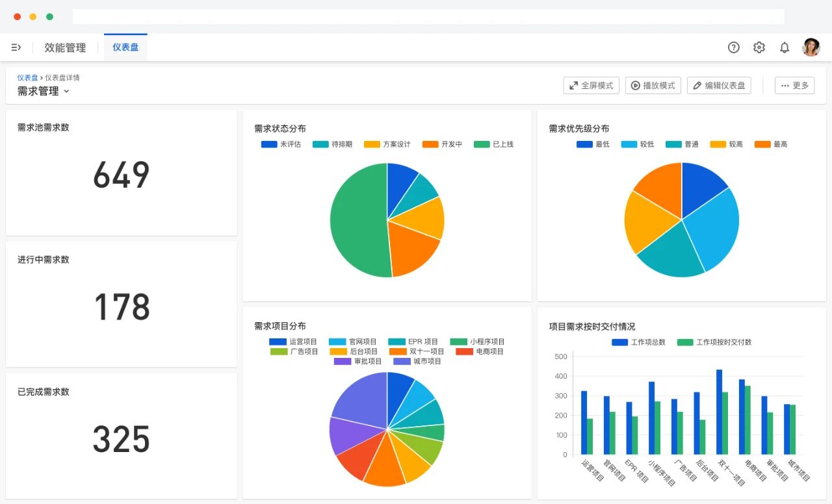Select the 效能管理 menu item

(65, 47)
